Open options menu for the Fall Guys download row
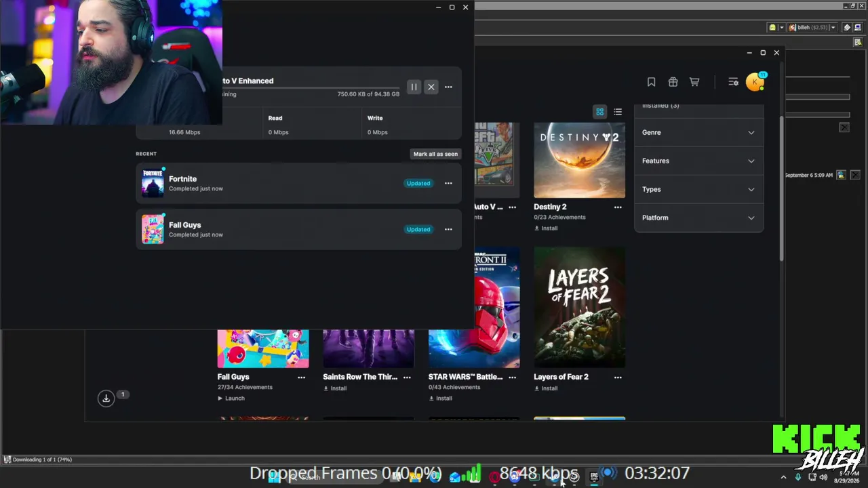The image size is (868, 488). coord(448,229)
